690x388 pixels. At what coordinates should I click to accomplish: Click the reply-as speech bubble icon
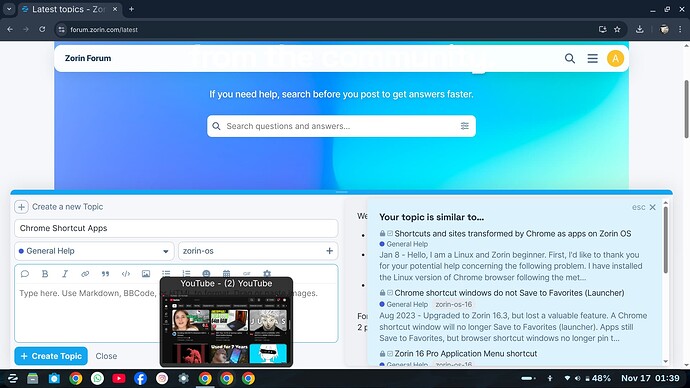[25, 274]
